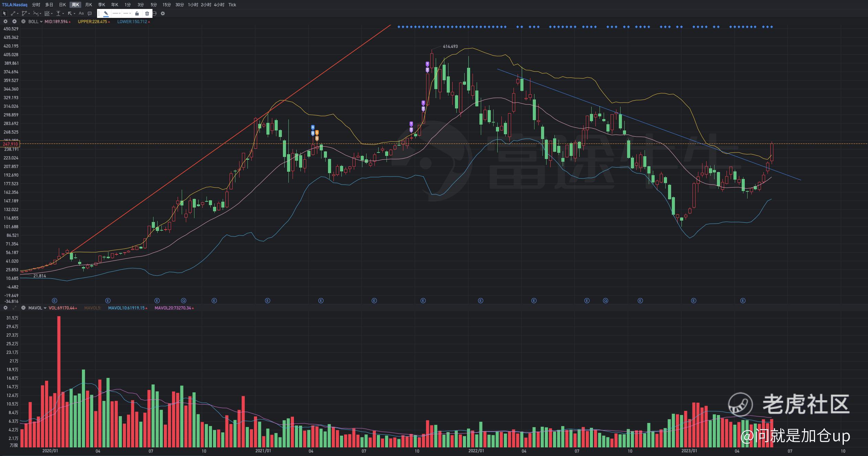Viewport: 868px width, 456px height.
Task: Click the Q marker near 2022/10
Action: pyautogui.click(x=605, y=300)
